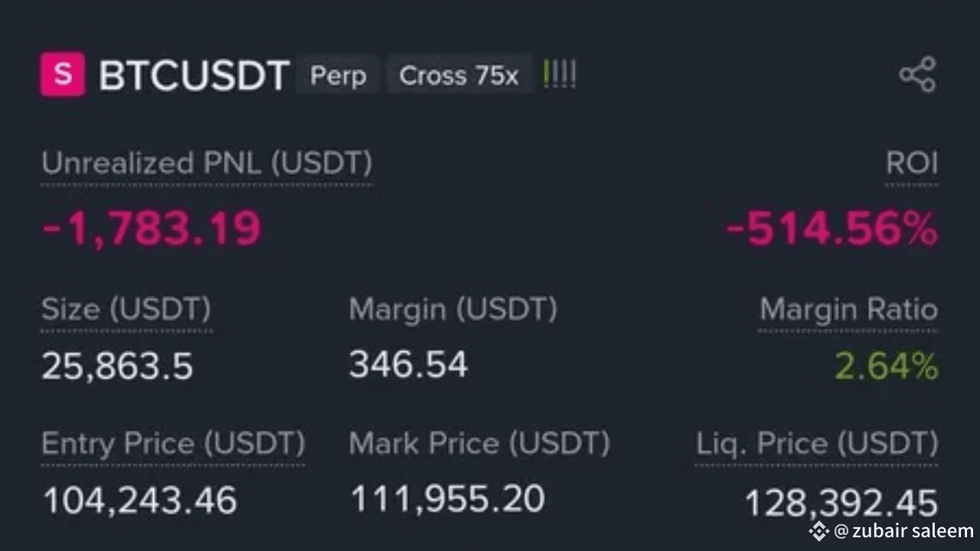Click the Binance logo watermark icon
Image resolution: width=980 pixels, height=551 pixels.
pos(819,530)
